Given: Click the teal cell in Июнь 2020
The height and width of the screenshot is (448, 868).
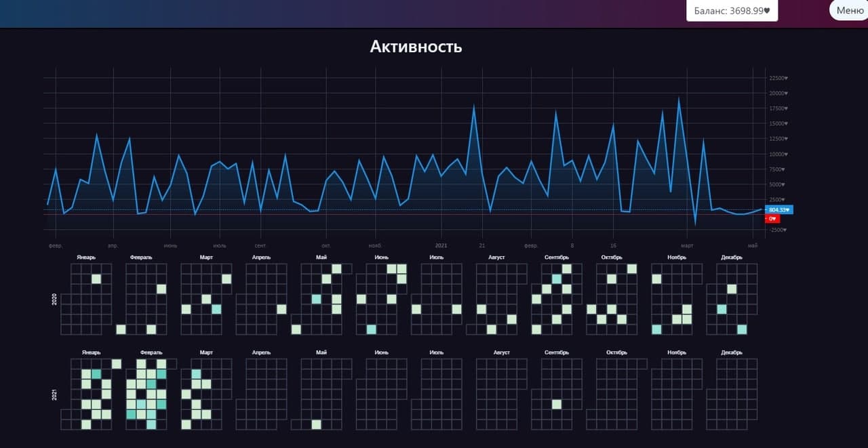Looking at the screenshot, I should [372, 329].
